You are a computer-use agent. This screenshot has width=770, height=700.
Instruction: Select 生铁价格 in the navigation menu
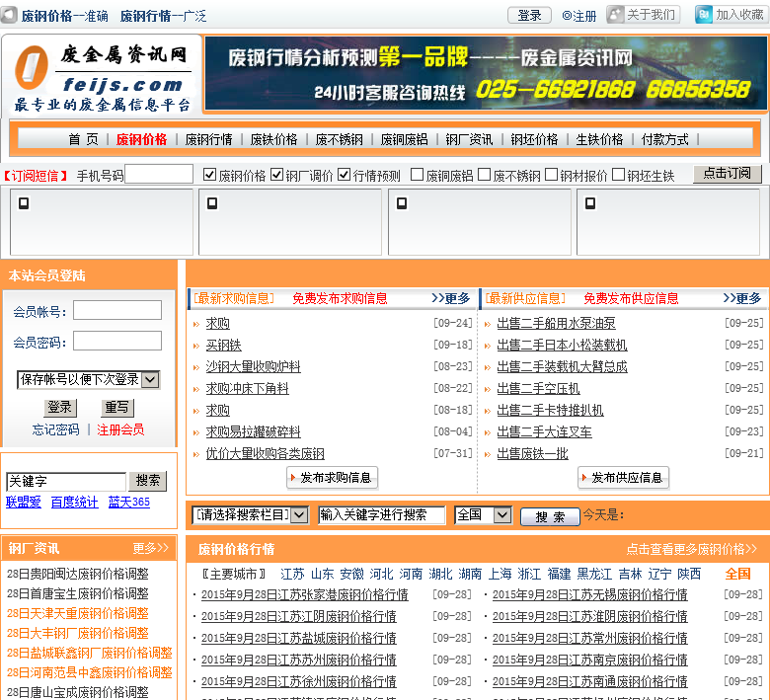599,139
